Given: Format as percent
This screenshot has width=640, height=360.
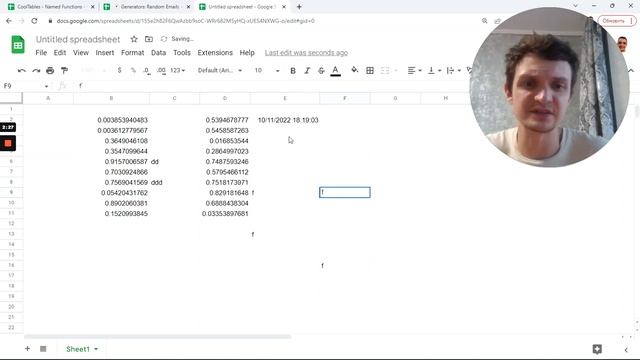Looking at the screenshot, I should click(x=133, y=71).
